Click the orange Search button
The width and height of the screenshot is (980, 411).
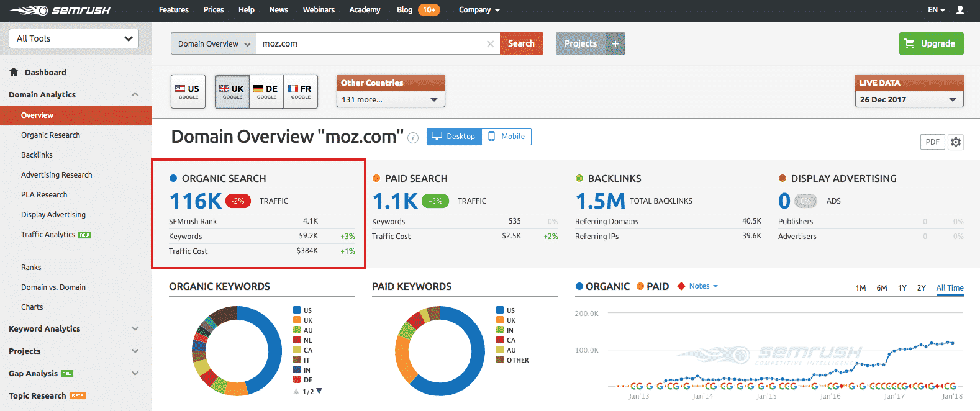522,43
